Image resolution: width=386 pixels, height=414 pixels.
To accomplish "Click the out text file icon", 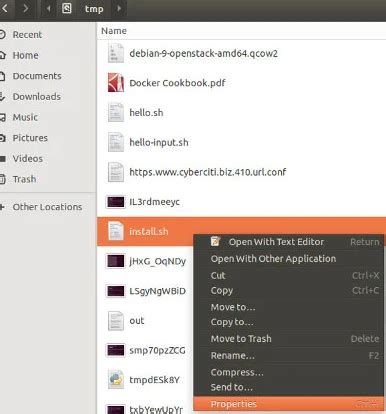I will pyautogui.click(x=116, y=321).
